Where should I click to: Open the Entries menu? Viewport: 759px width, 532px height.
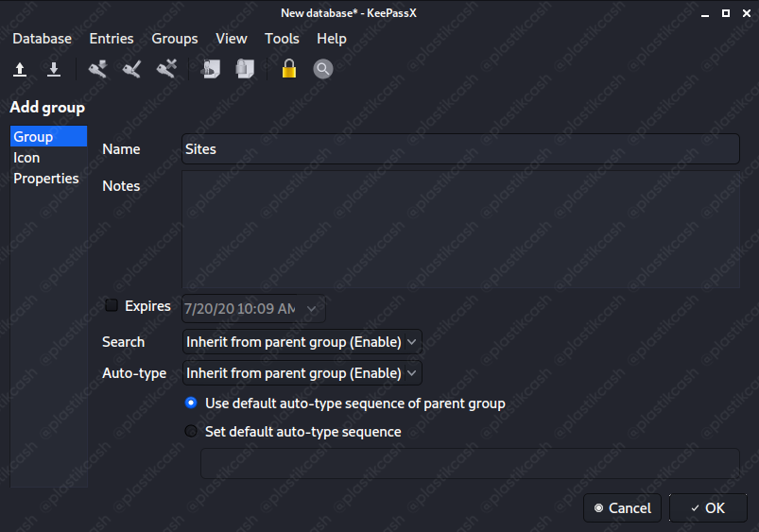pyautogui.click(x=112, y=39)
